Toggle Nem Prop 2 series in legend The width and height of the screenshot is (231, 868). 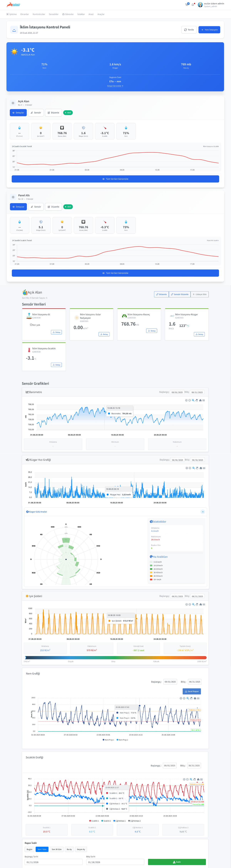click(x=122, y=740)
